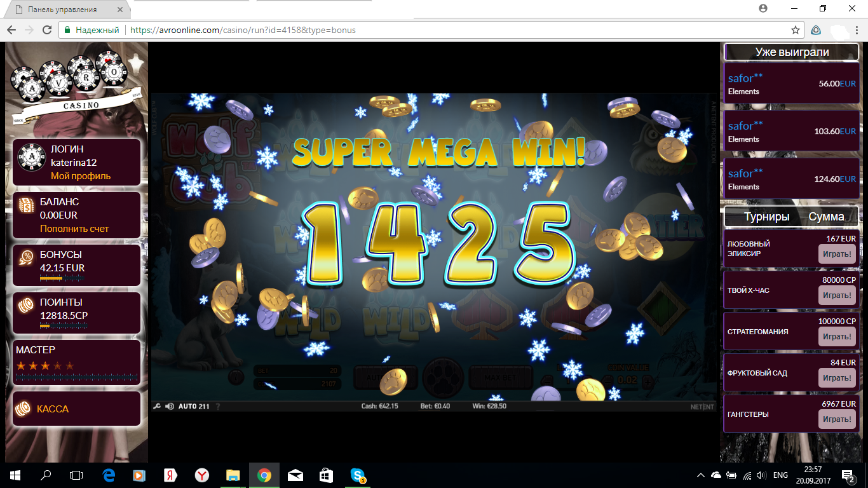Go back in the browser
The height and width of the screenshot is (488, 868).
[x=11, y=30]
